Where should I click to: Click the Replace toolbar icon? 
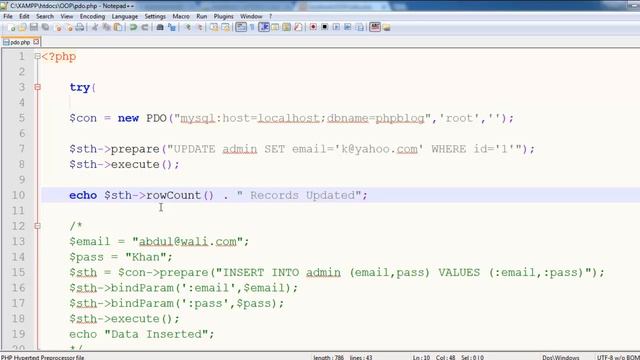click(x=172, y=27)
